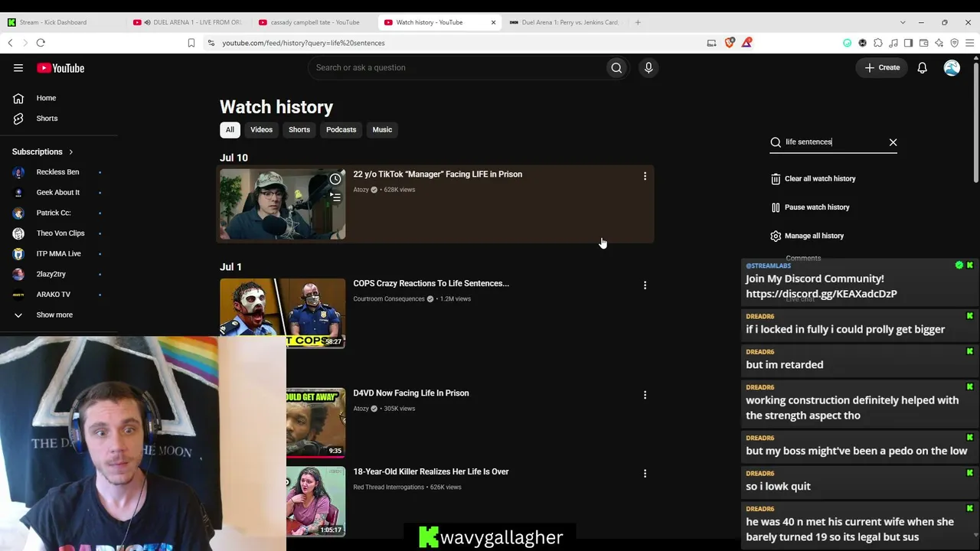The width and height of the screenshot is (980, 551).
Task: Add the TikTok Manager video to the queue
Action: click(x=335, y=197)
